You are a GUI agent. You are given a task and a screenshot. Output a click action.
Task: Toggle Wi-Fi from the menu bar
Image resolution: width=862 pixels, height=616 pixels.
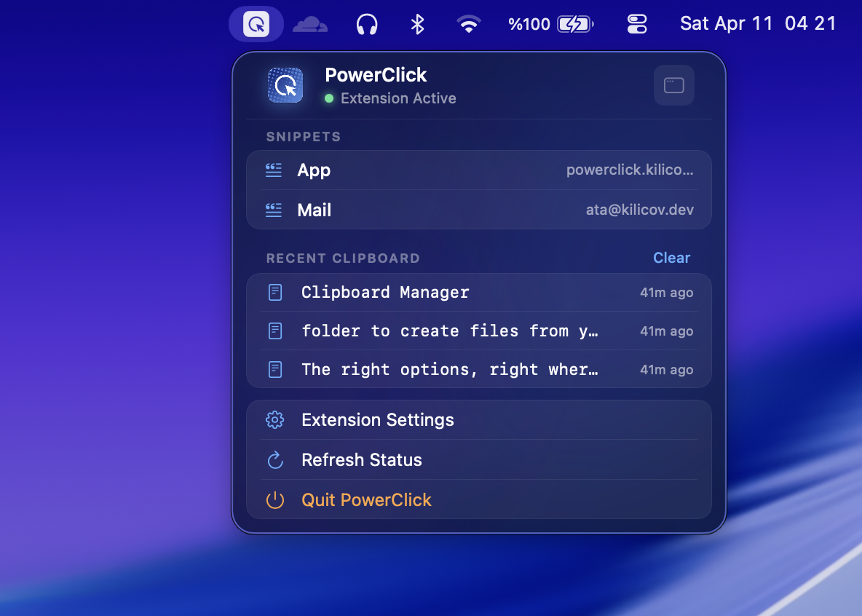(x=468, y=23)
